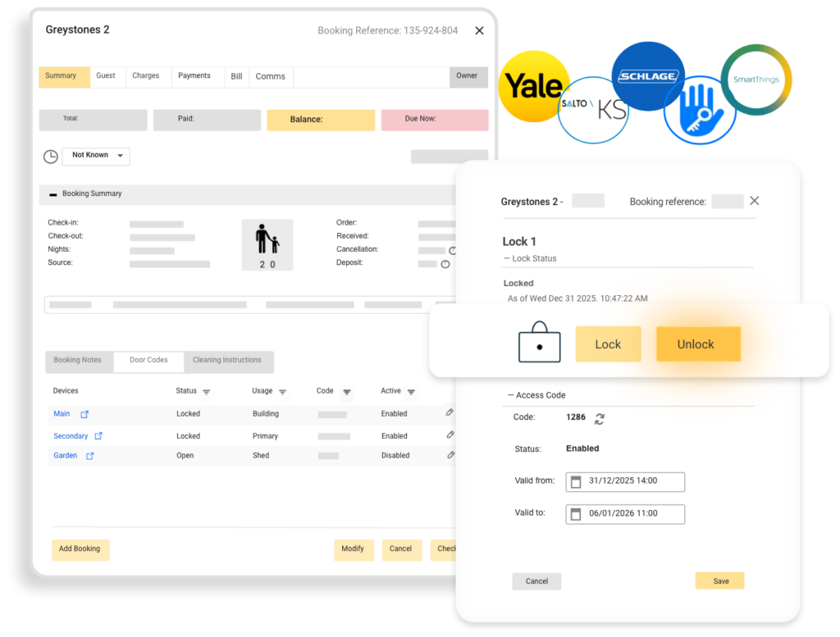Collapse the Booking Summary section
840x637 pixels.
(53, 194)
